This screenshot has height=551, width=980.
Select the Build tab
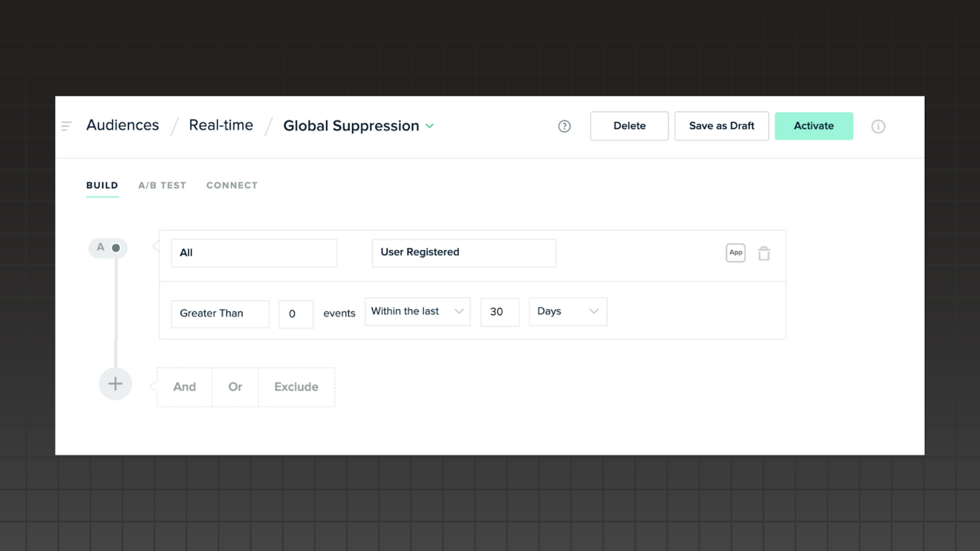click(102, 185)
